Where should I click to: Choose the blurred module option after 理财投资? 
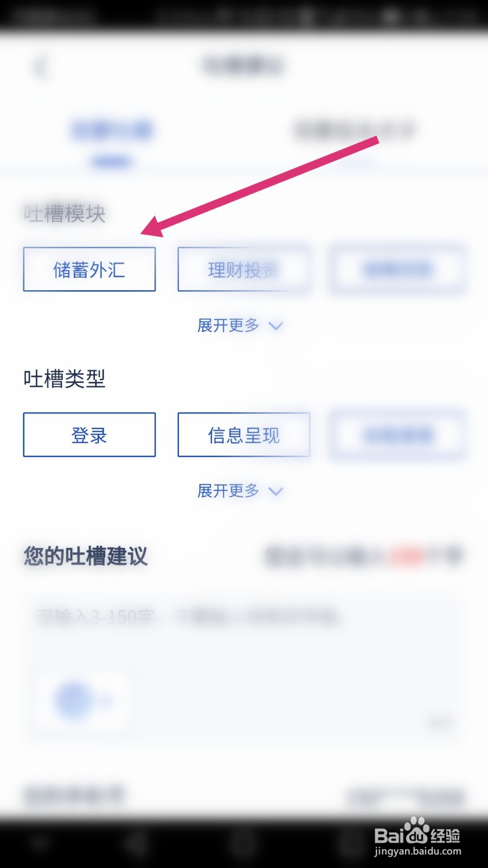398,269
